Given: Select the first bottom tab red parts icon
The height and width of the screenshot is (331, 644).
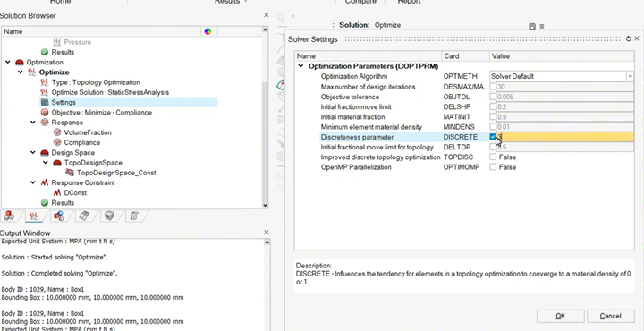Looking at the screenshot, I should pyautogui.click(x=9, y=216).
